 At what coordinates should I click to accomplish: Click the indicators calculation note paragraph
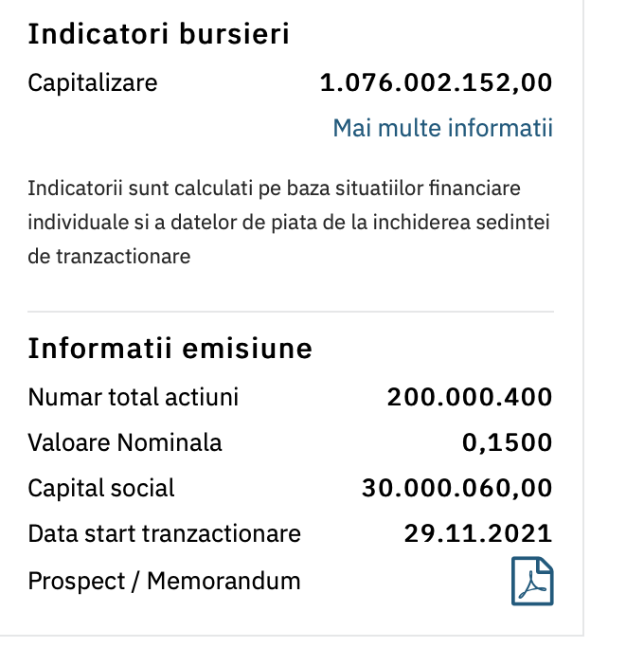[x=289, y=223]
